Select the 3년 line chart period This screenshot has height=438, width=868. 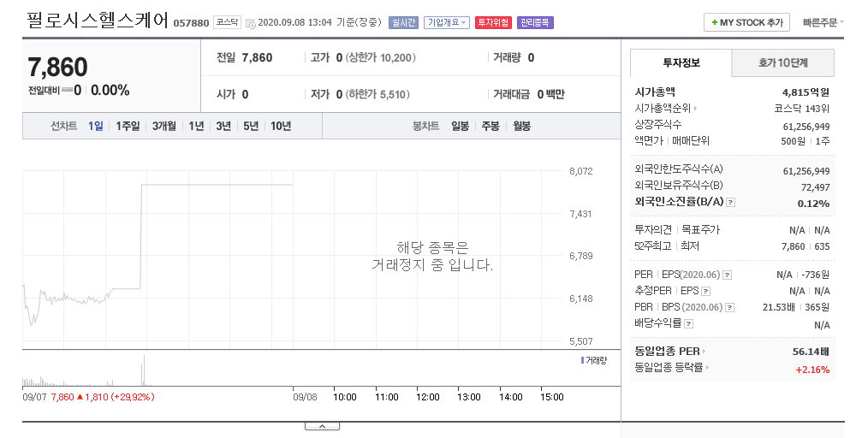223,126
